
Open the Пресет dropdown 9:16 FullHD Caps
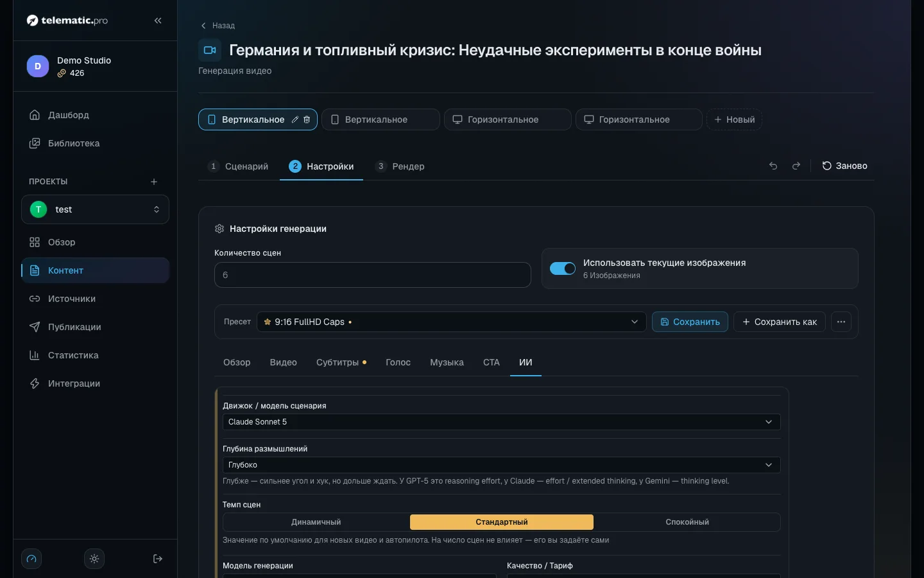tap(451, 322)
